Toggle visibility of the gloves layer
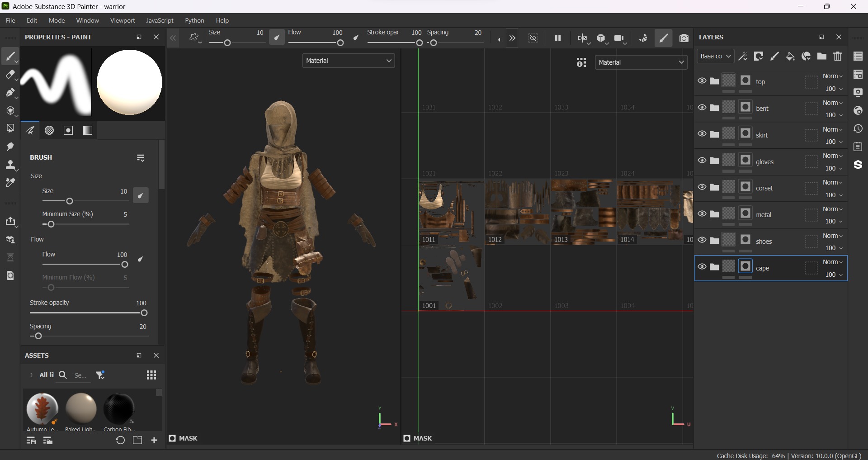This screenshot has height=460, width=868. [702, 161]
